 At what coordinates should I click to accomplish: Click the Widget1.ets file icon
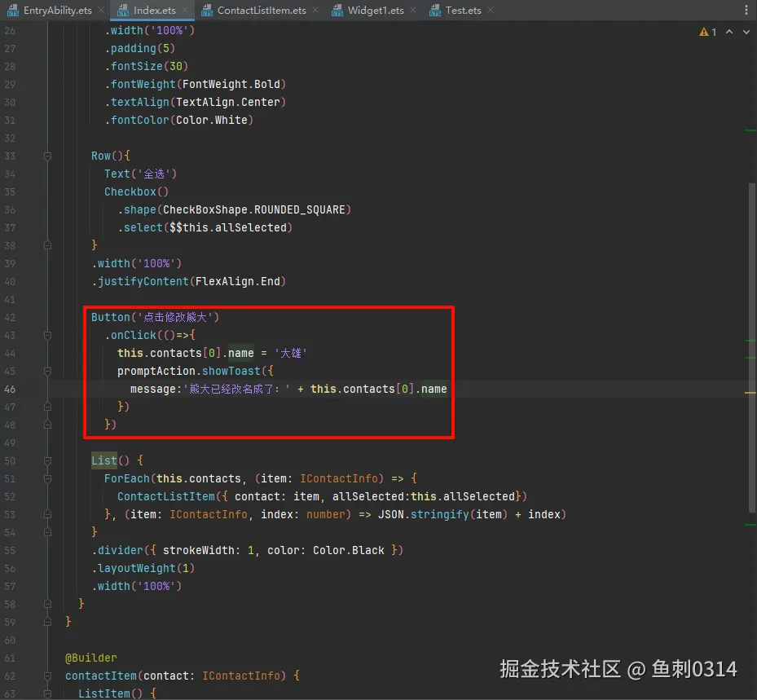[x=337, y=10]
